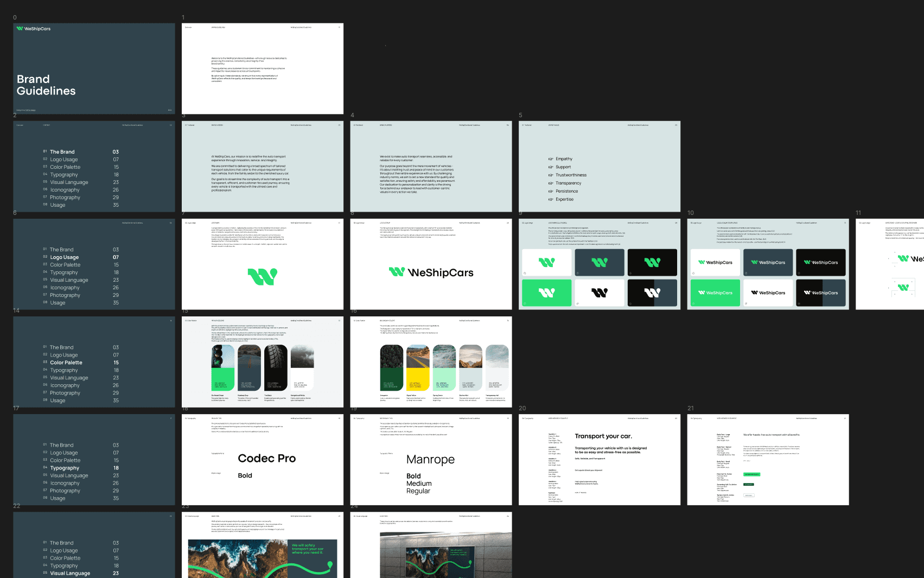Pick the green W on slate tile
Viewport: 924px width, 578px height.
(x=600, y=263)
